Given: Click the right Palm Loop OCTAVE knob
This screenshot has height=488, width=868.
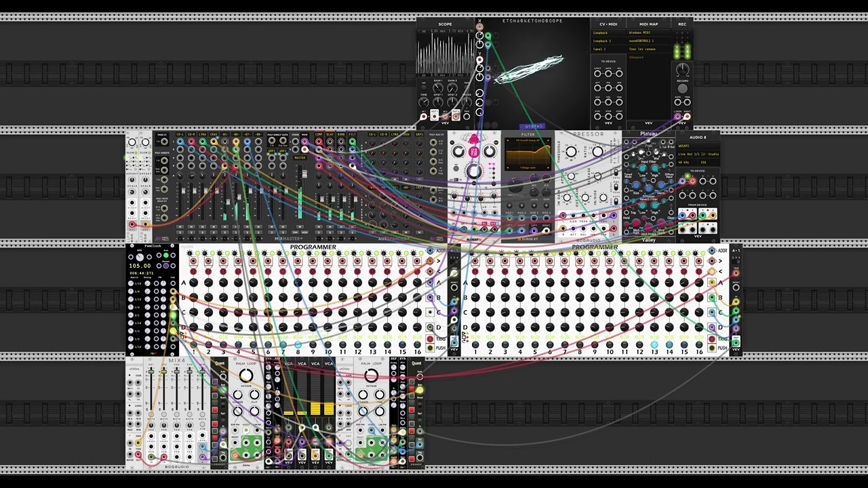Looking at the screenshot, I should point(371,375).
